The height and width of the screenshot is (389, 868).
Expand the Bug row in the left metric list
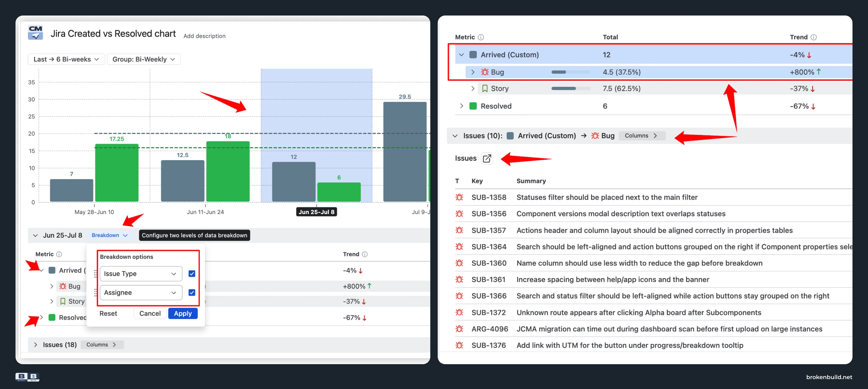51,286
